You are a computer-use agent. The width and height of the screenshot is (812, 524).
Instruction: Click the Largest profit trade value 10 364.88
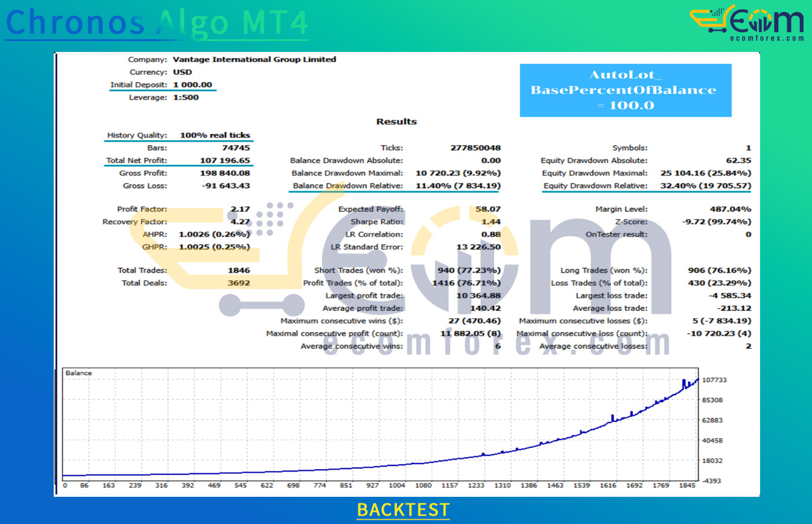479,296
